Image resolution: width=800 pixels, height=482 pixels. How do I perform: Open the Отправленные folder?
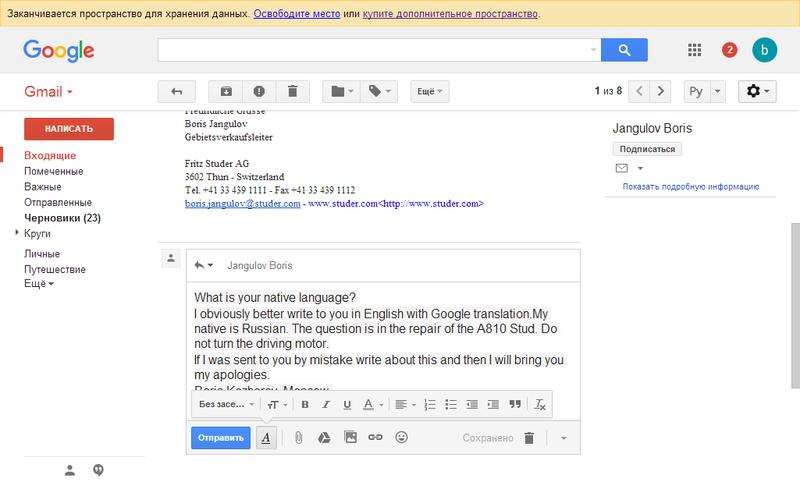coord(58,202)
